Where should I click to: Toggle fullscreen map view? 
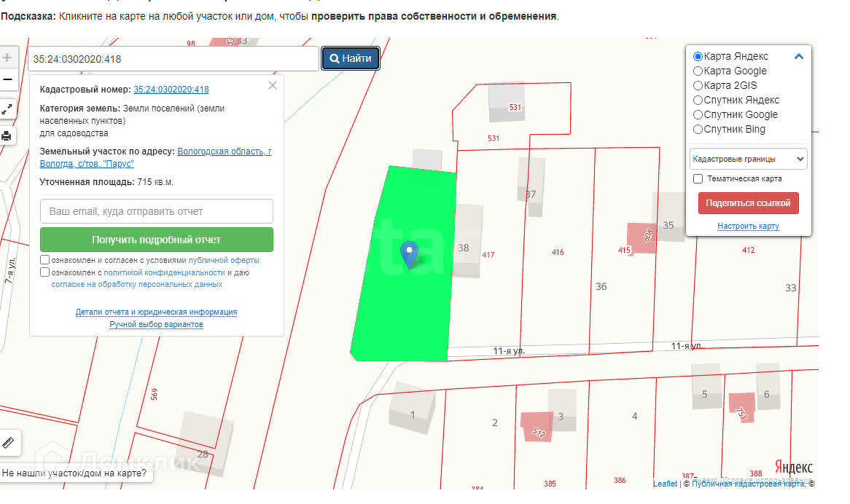[x=7, y=109]
